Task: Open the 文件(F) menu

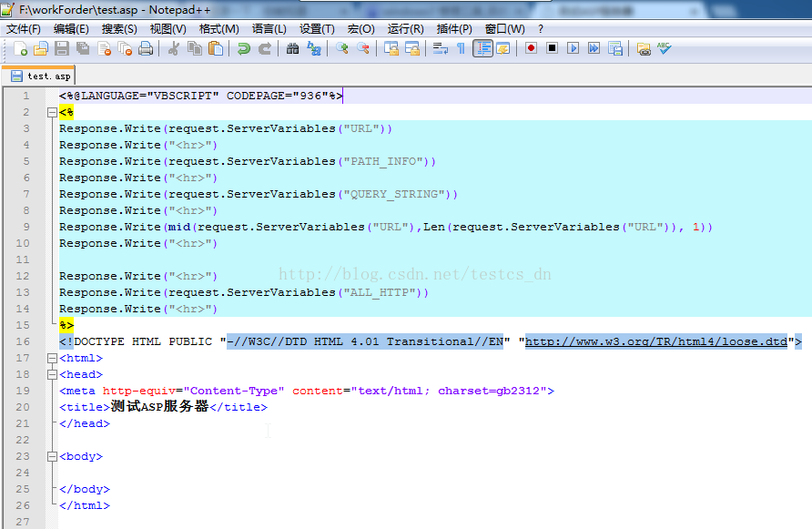Action: 24,29
